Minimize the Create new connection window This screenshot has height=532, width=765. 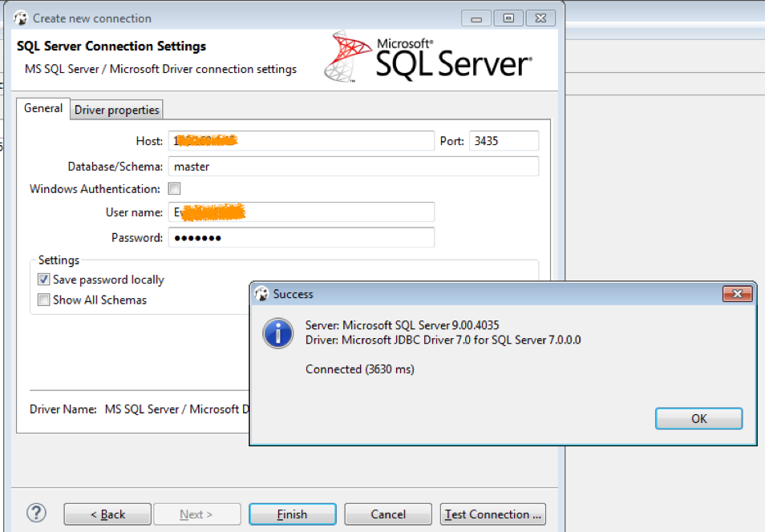tap(477, 18)
